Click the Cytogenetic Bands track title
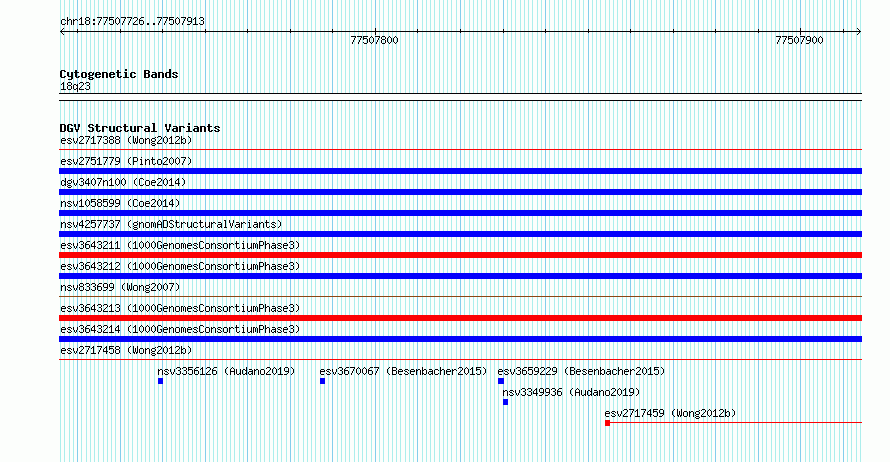The width and height of the screenshot is (890, 462). (119, 74)
